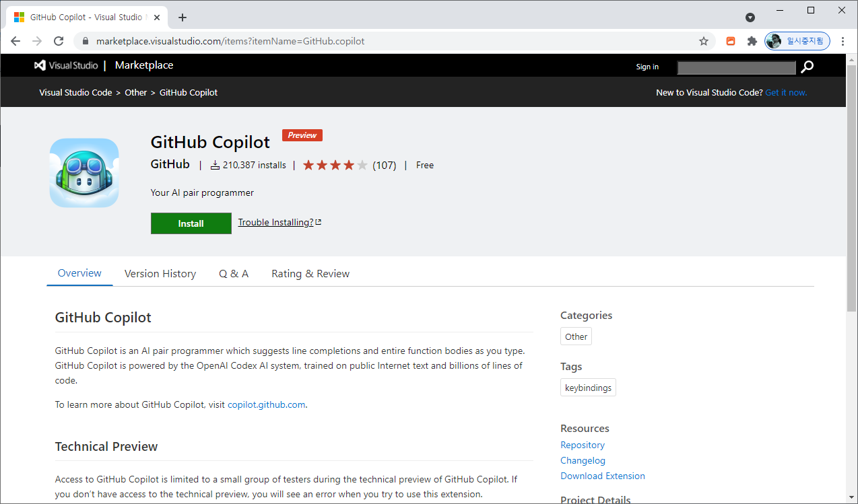The height and width of the screenshot is (504, 858).
Task: Open copilot.github.com link
Action: [267, 404]
